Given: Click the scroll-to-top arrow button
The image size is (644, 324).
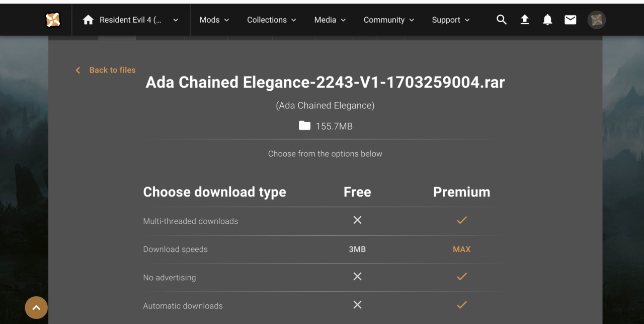Looking at the screenshot, I should pyautogui.click(x=36, y=307).
